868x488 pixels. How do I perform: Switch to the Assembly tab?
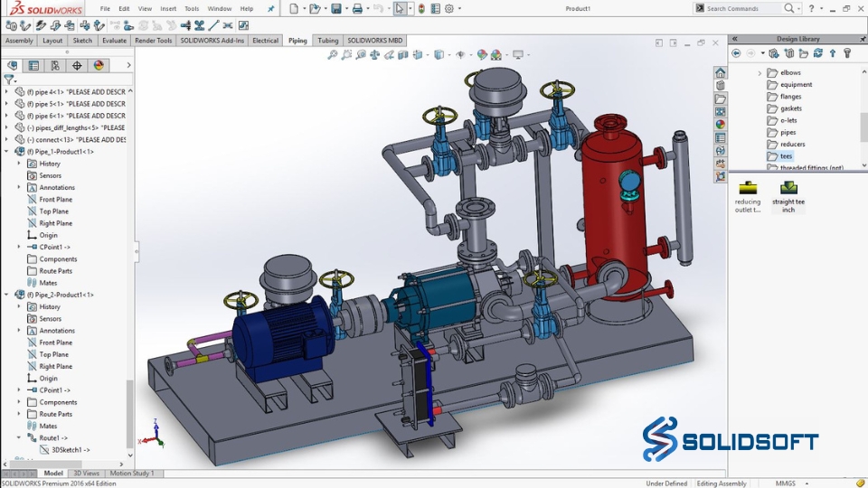click(19, 41)
